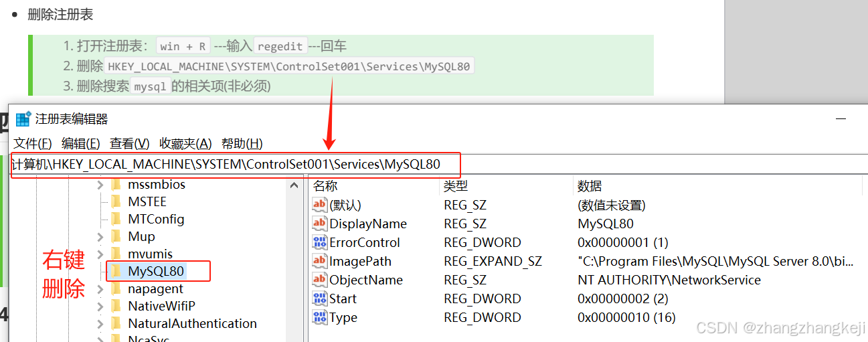The height and width of the screenshot is (342, 868).
Task: Click the Registry Editor app icon in title bar
Action: (x=23, y=119)
